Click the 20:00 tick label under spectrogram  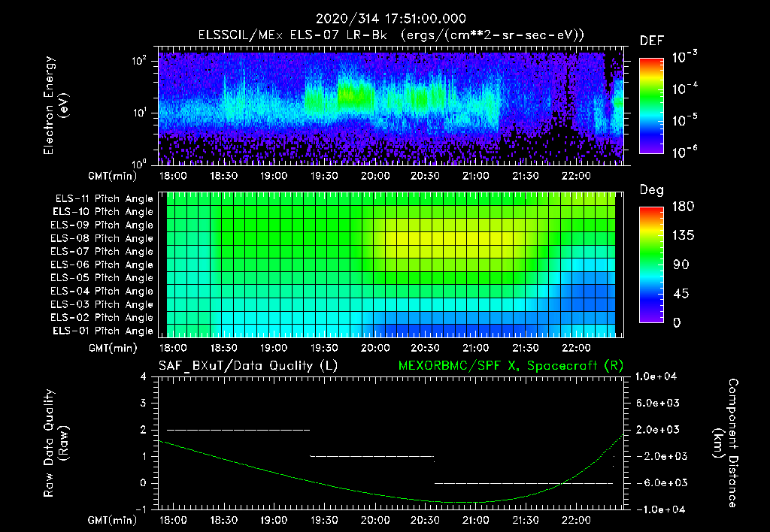pos(375,176)
